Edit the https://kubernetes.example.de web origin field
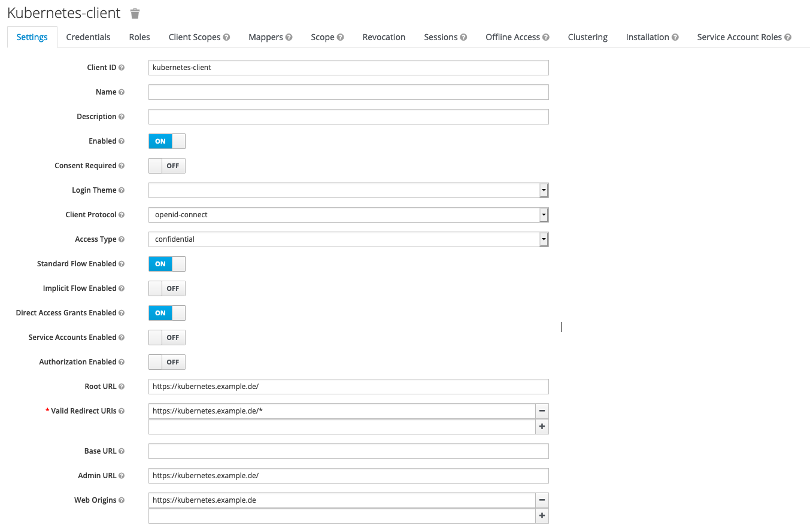The height and width of the screenshot is (532, 810). point(342,500)
